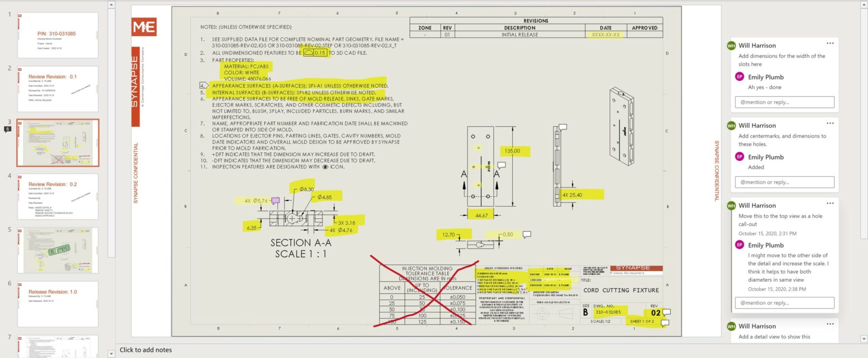Click the comments pane scroll-down arrow

tap(863, 339)
